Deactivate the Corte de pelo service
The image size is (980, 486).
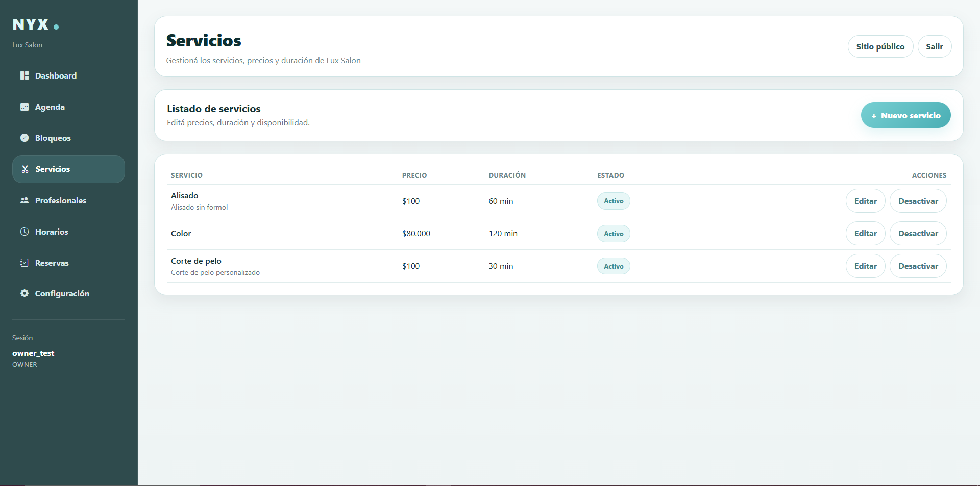click(918, 266)
